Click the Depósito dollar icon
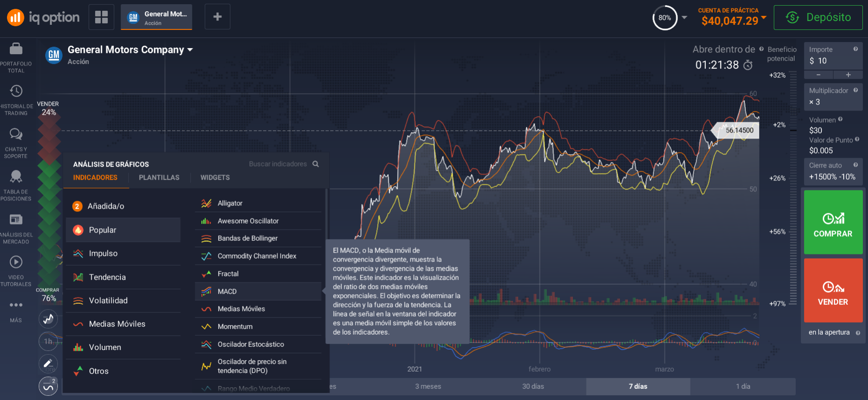The image size is (868, 400). pyautogui.click(x=792, y=17)
